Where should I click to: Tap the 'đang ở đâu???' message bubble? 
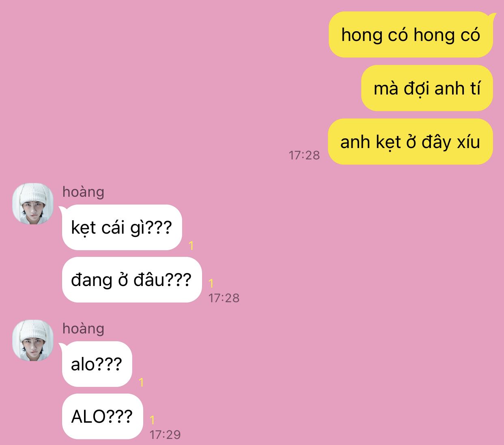132,279
